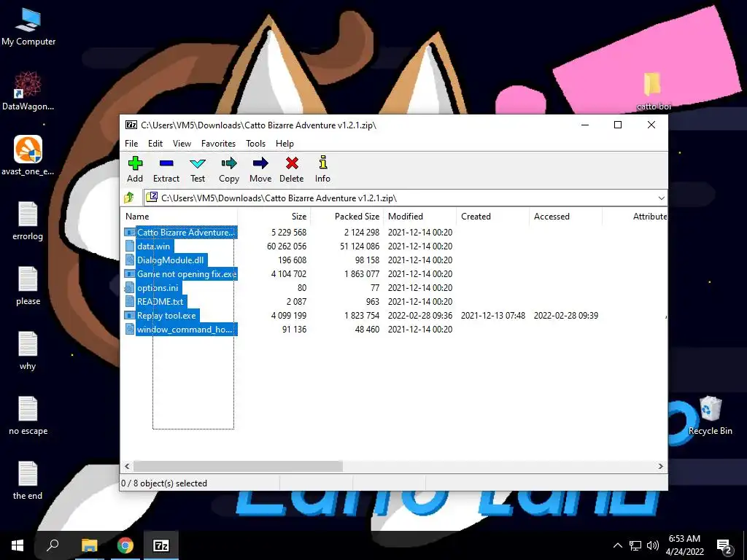Open the network tray icon

635,545
